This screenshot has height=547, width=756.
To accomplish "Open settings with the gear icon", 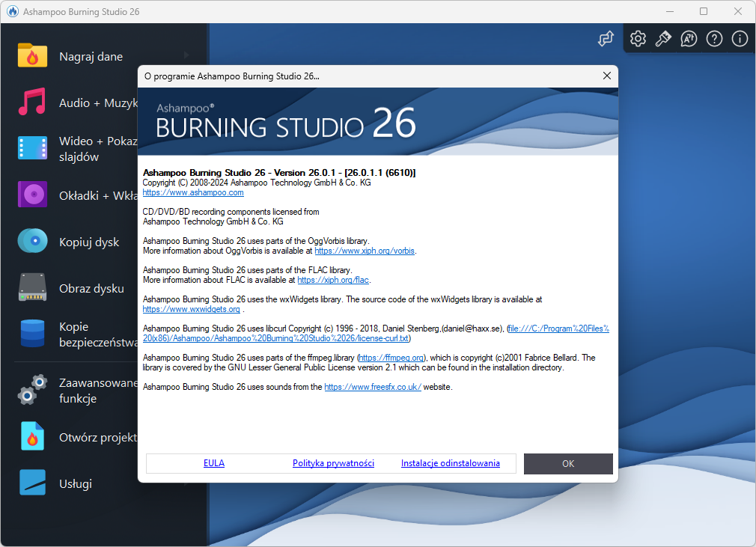I will [638, 39].
